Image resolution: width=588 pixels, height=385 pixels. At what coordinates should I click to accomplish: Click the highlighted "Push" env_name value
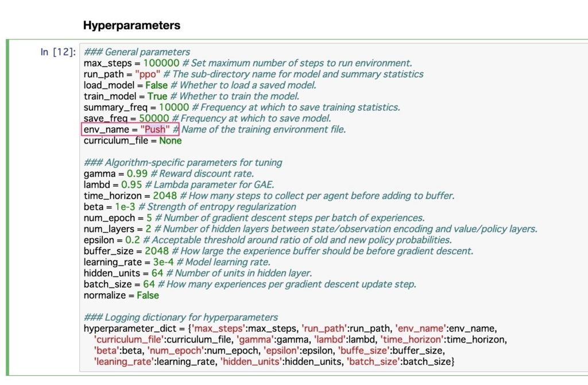155,129
